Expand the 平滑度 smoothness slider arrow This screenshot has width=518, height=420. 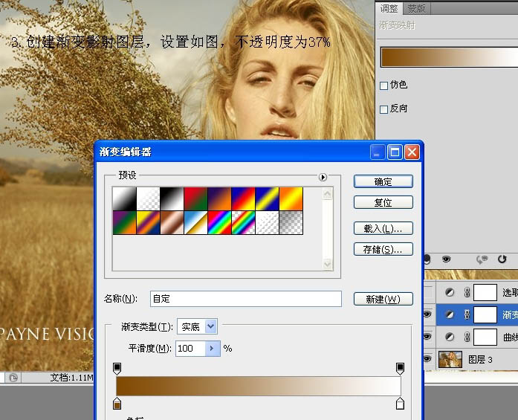pos(212,348)
